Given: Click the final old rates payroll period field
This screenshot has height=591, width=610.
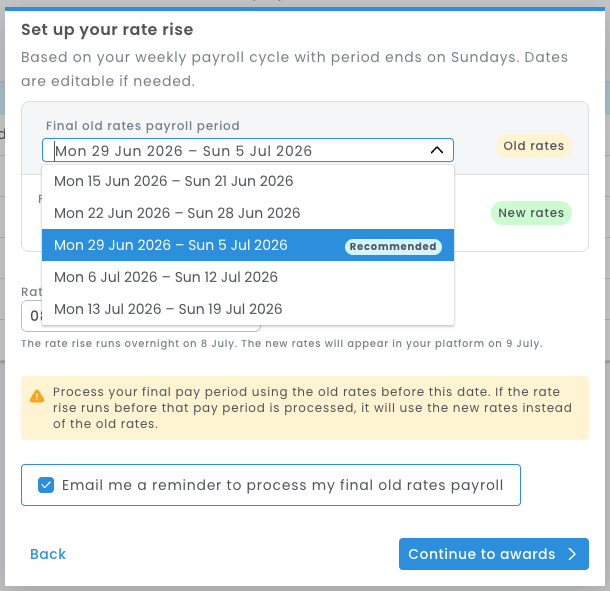Looking at the screenshot, I should (x=248, y=150).
